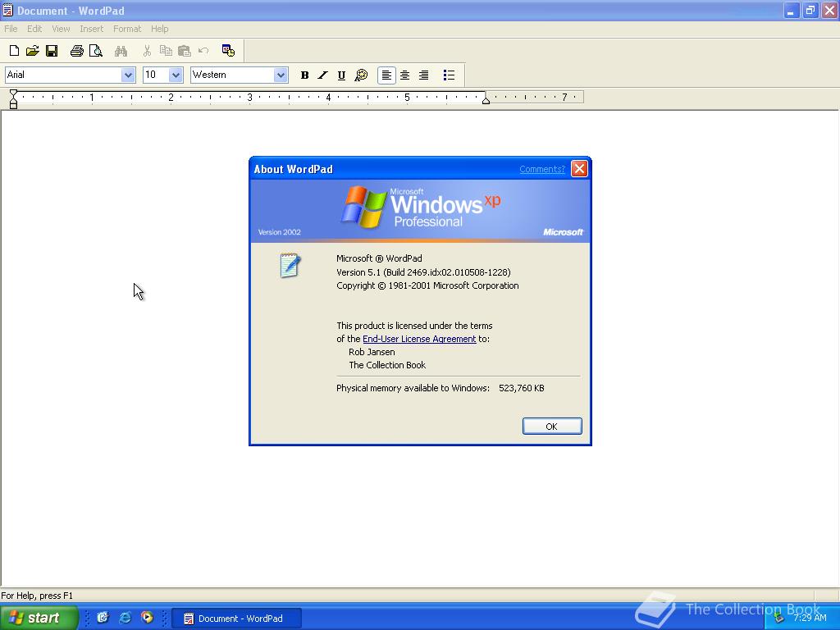Click the system tray clock 7:29 AM
Viewport: 840px width, 630px height.
(x=810, y=618)
